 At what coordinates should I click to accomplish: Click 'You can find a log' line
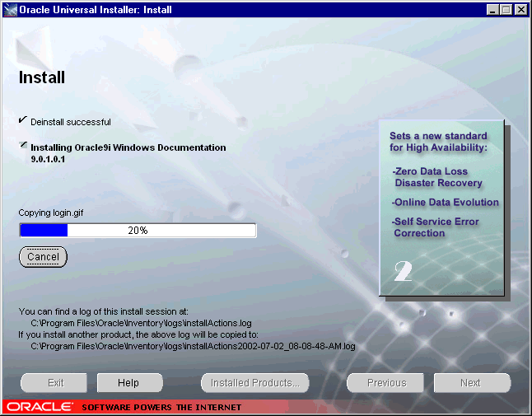pos(103,311)
